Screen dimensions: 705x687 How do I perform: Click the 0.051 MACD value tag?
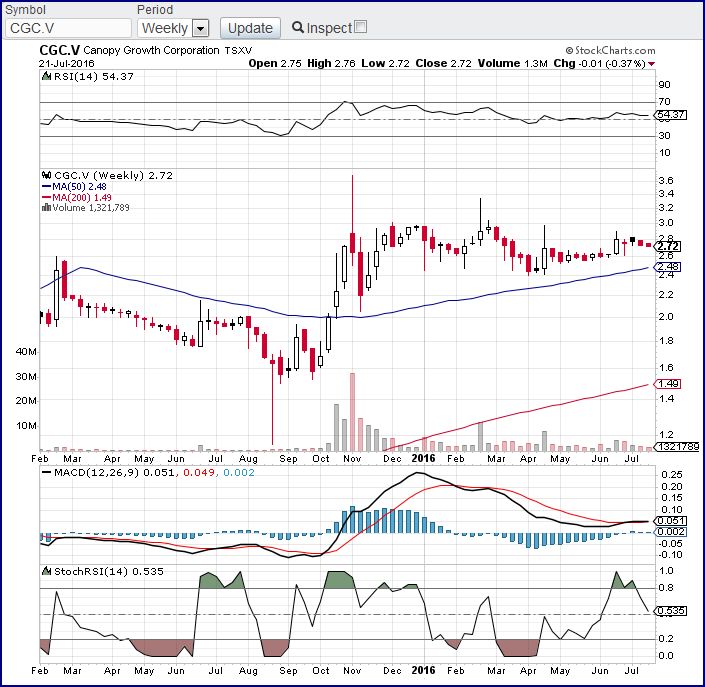coord(669,521)
